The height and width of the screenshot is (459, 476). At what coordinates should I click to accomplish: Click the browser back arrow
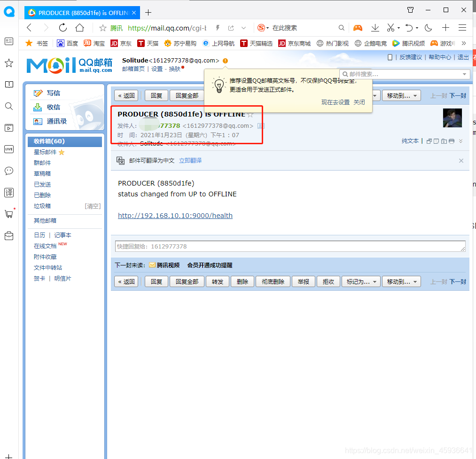[x=29, y=28]
